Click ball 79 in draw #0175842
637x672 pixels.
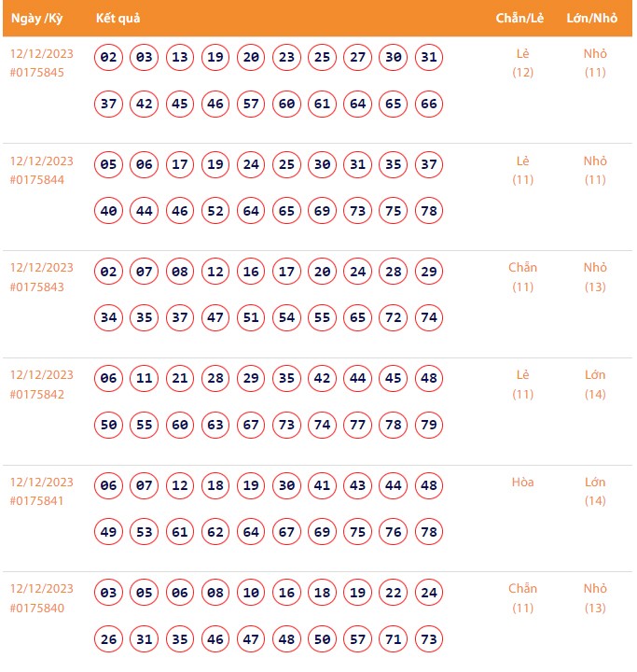coord(429,425)
